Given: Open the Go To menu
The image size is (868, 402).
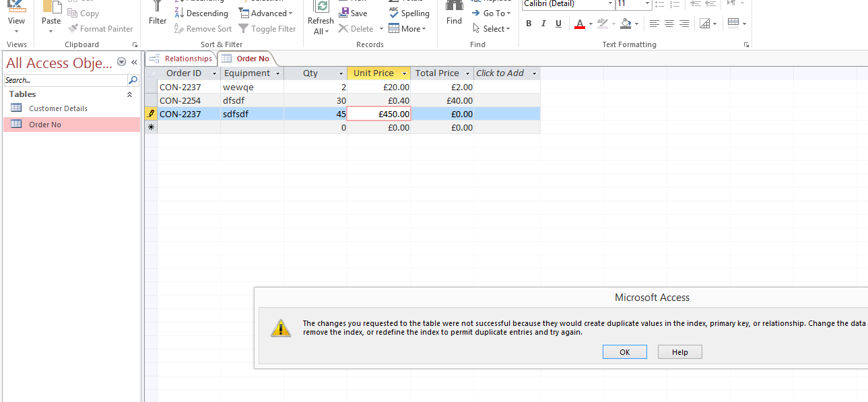Looking at the screenshot, I should tap(491, 13).
